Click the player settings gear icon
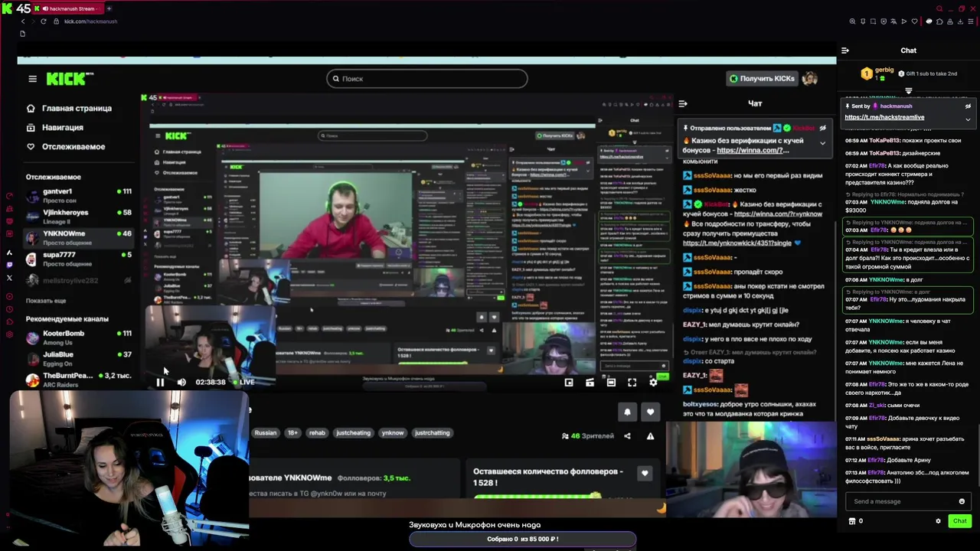Viewport: 980px width, 551px height. pos(653,382)
